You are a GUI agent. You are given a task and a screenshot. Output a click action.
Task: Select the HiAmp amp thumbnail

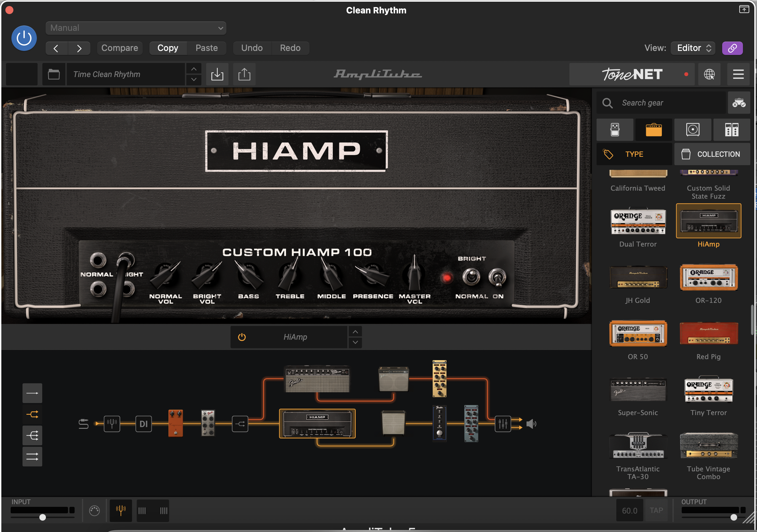pos(708,221)
